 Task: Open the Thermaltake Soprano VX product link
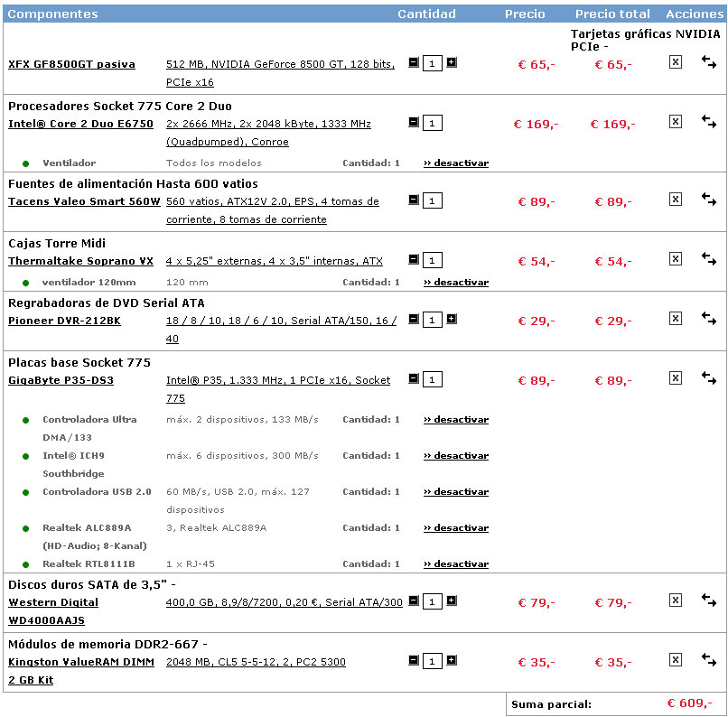(x=80, y=261)
